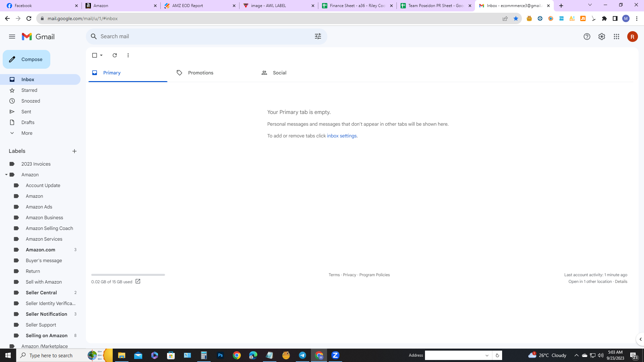Open storage management link icon

(x=138, y=282)
